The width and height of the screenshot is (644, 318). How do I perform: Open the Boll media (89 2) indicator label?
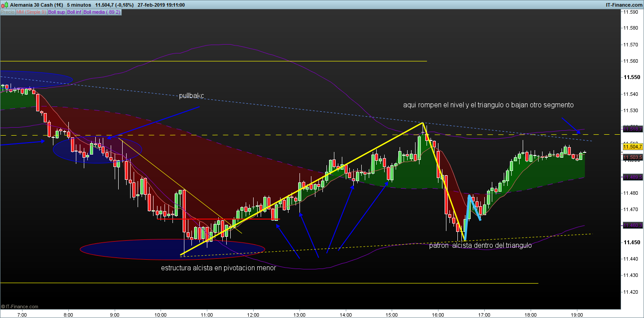102,12
